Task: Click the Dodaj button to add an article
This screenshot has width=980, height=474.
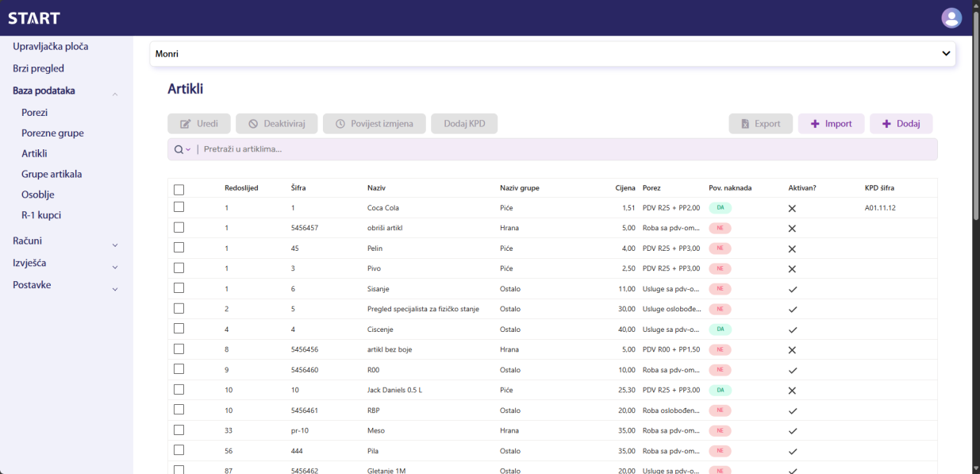Action: tap(901, 124)
